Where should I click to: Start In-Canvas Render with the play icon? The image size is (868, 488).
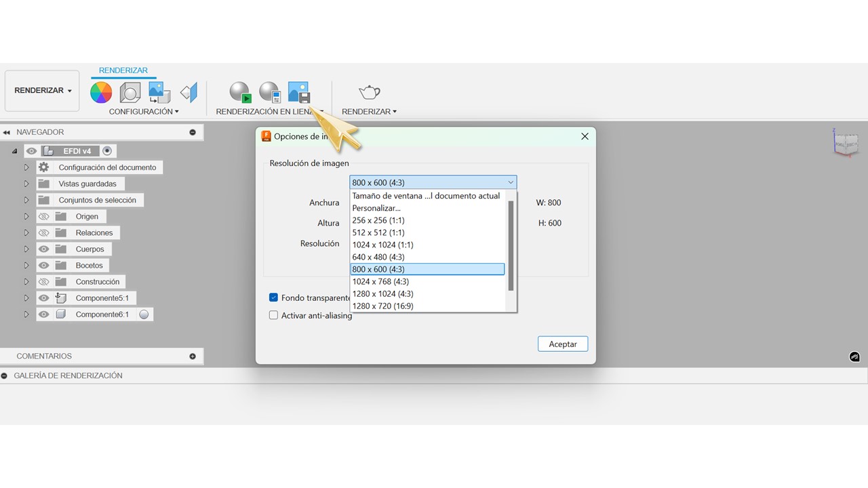pos(240,92)
